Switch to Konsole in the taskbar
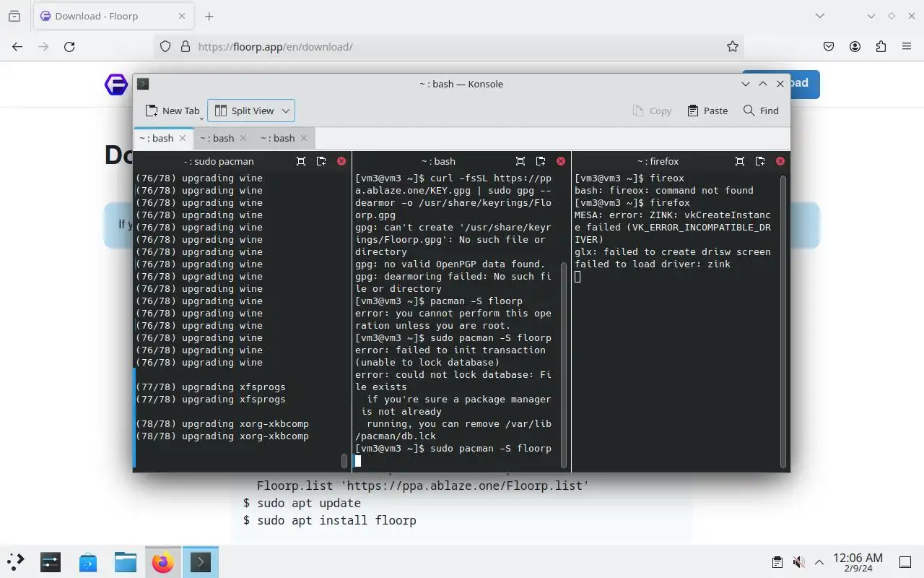924x578 pixels. 201,561
